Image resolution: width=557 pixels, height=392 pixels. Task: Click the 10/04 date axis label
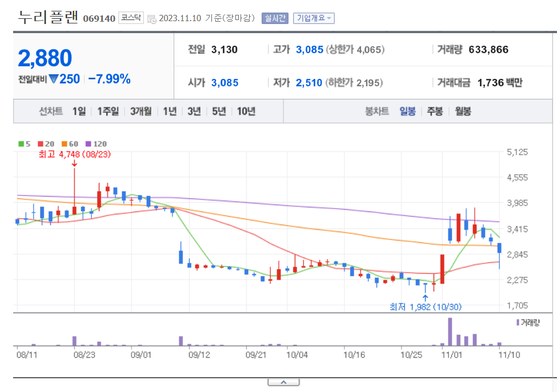pos(297,355)
